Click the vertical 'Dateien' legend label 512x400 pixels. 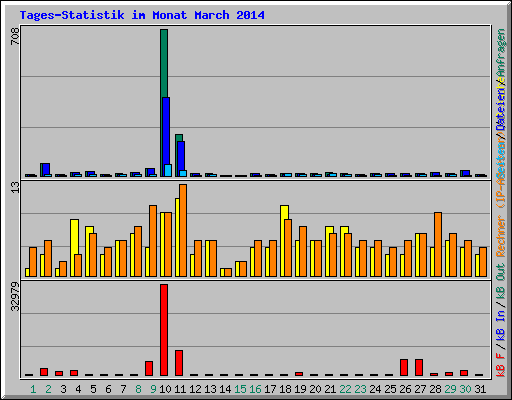500,108
